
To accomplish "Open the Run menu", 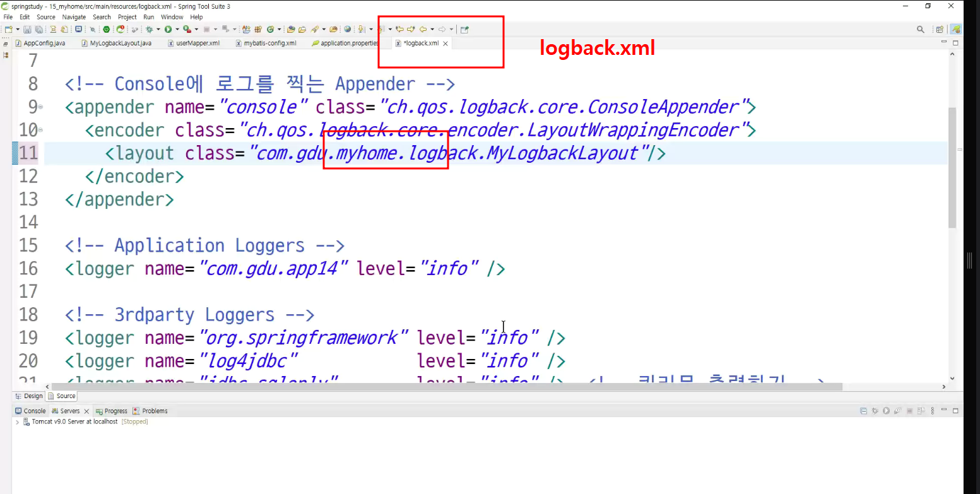I will pos(148,17).
